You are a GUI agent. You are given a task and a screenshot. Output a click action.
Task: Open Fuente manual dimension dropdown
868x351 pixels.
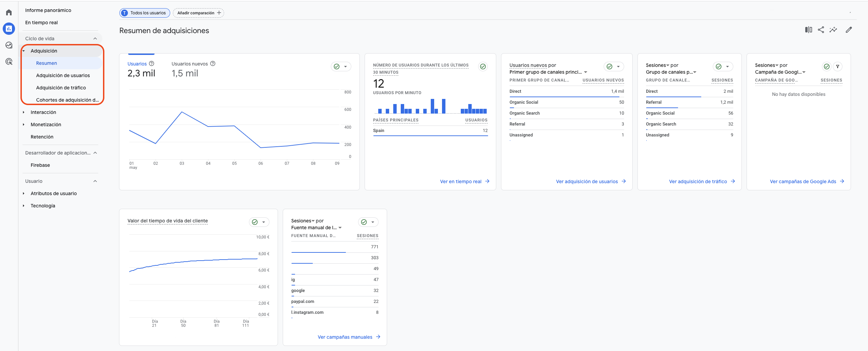pyautogui.click(x=340, y=228)
